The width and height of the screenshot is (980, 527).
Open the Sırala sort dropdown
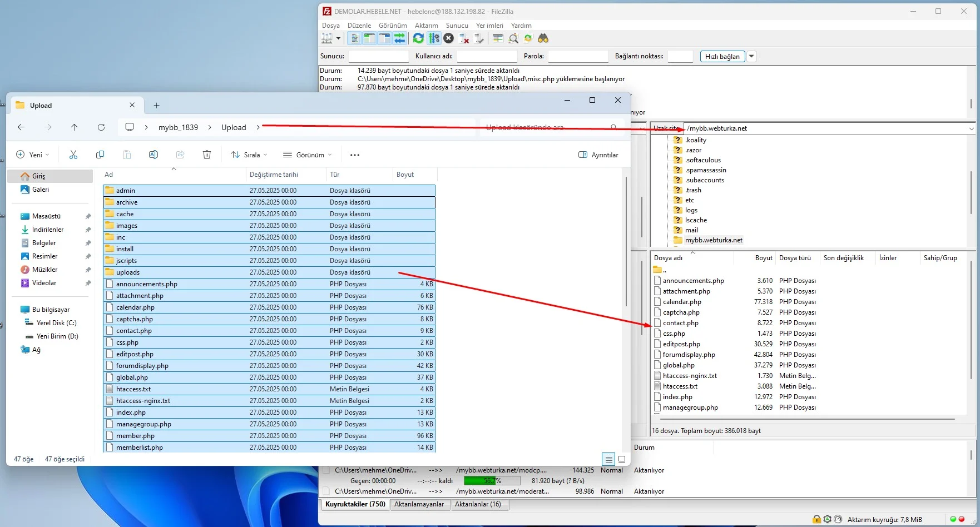(x=249, y=155)
